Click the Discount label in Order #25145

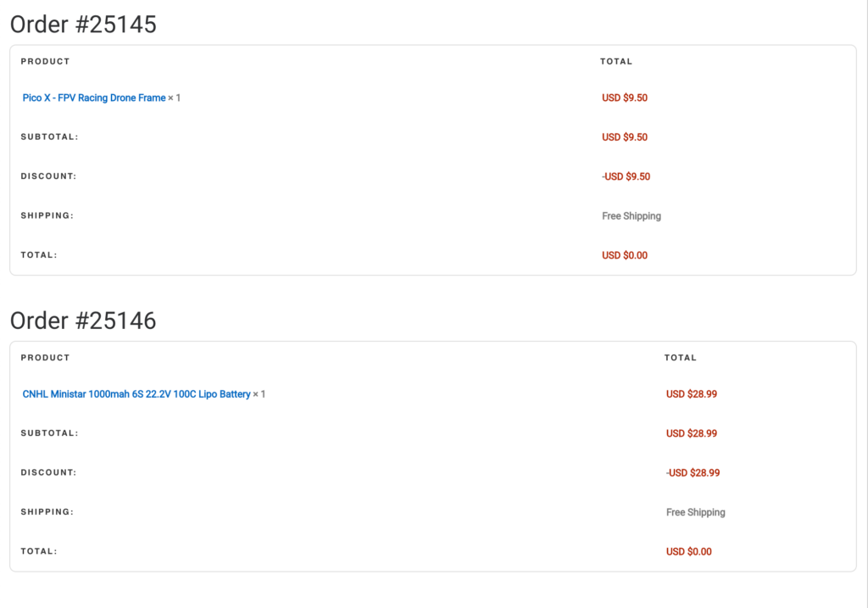coord(48,176)
